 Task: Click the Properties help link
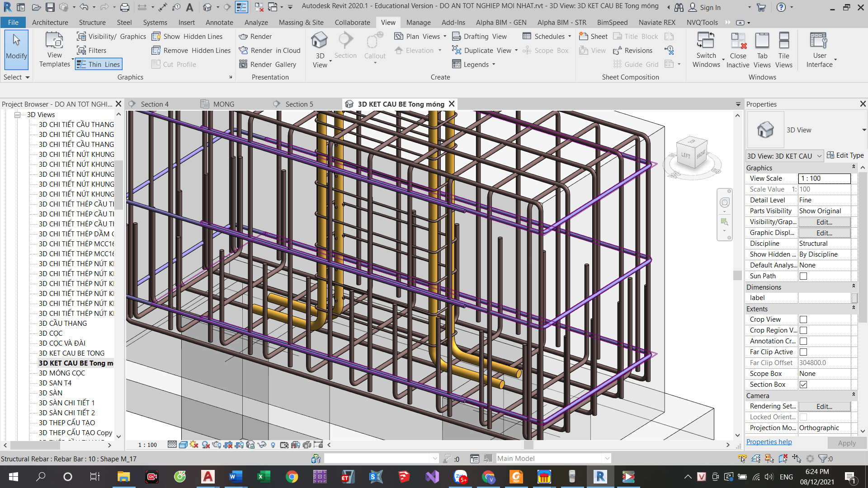tap(769, 442)
